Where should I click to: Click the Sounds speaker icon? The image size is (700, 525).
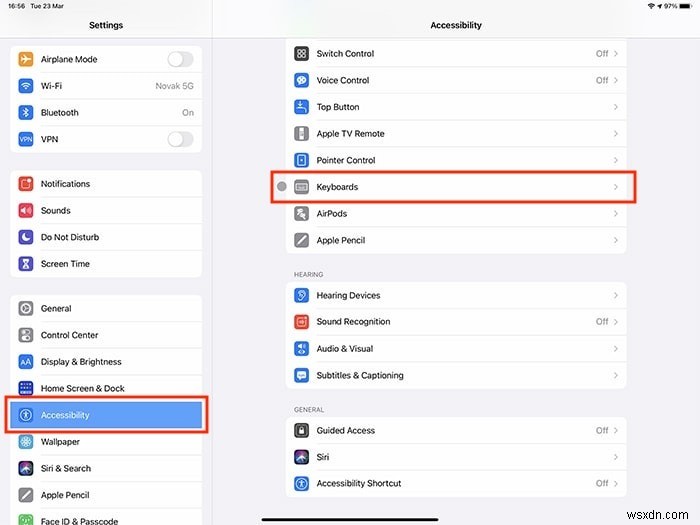tap(26, 210)
